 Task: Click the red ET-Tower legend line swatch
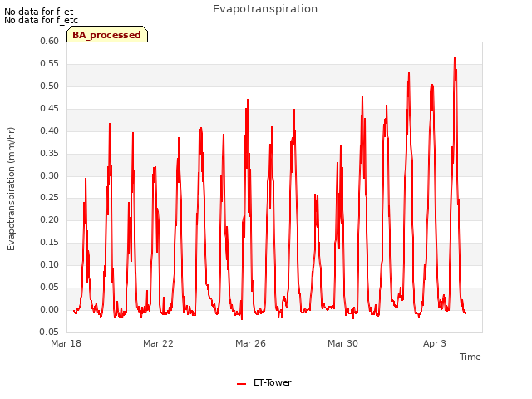point(241,384)
